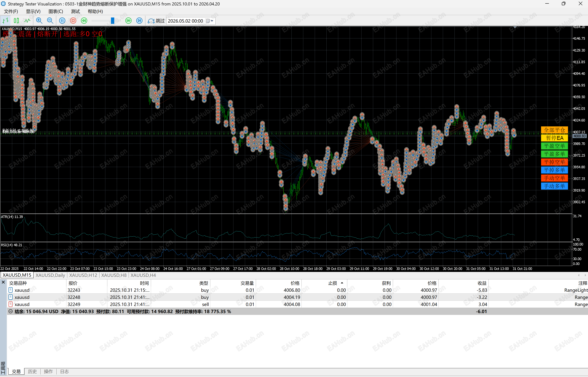Open the 测试 menu

[x=76, y=11]
